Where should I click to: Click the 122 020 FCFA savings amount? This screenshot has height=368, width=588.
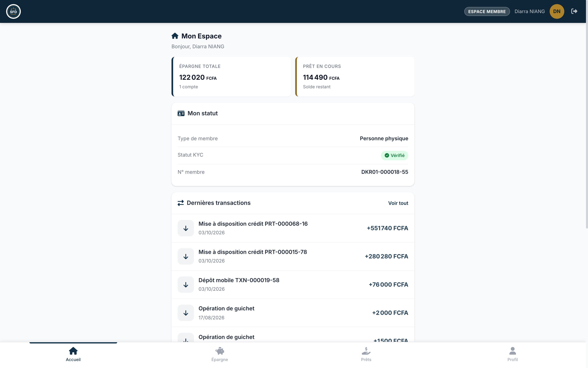click(198, 77)
